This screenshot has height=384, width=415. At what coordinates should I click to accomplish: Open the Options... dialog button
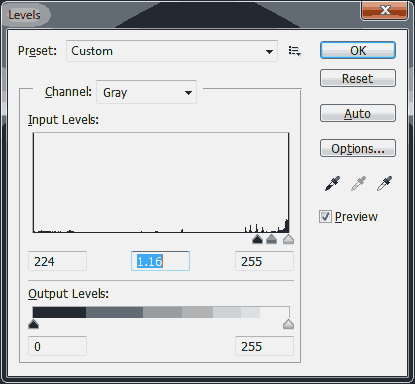(x=358, y=148)
